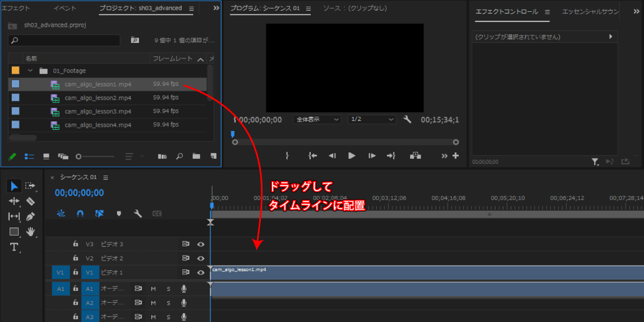Open the timeline settings wrench icon
Screen dimensions: 644x322
tap(138, 214)
